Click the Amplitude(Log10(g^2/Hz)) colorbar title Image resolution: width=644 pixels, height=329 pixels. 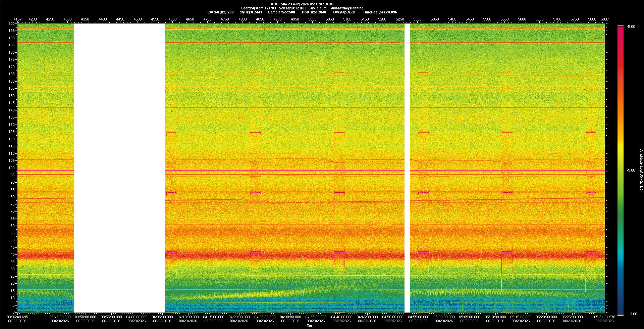pos(641,170)
